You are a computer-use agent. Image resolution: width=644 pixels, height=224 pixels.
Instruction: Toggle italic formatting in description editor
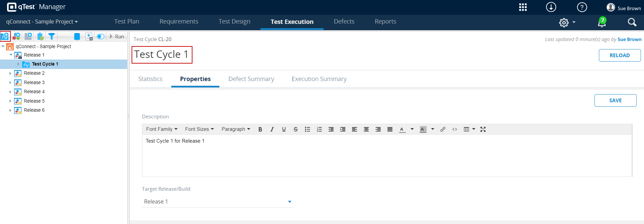click(272, 129)
